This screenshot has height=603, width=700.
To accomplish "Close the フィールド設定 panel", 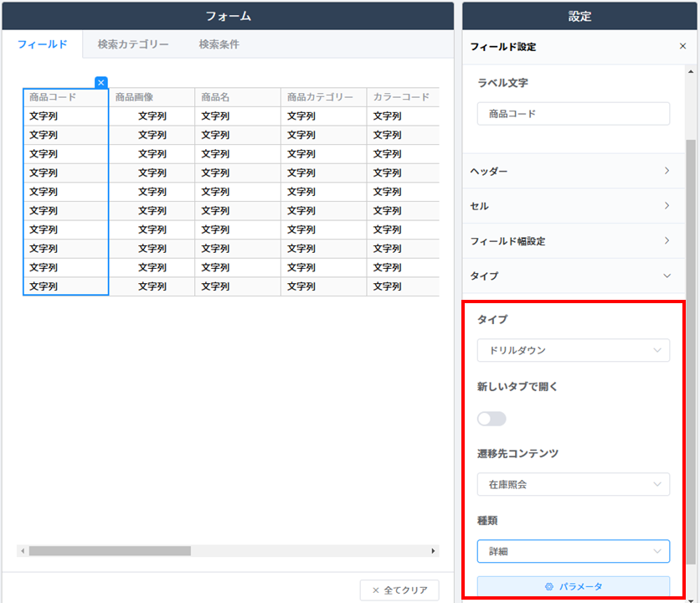I will tap(682, 46).
